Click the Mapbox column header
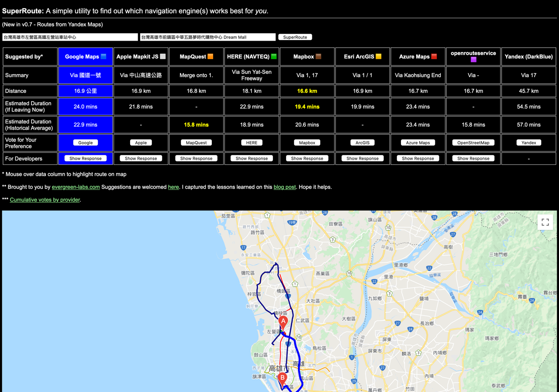Viewport: 559px width, 392px height. point(307,57)
